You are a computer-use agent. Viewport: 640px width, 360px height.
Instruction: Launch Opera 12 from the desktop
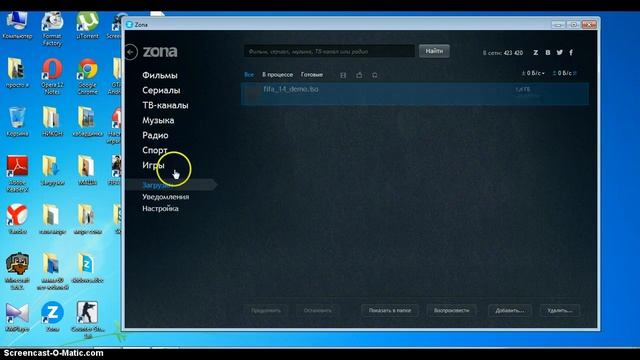pyautogui.click(x=52, y=76)
